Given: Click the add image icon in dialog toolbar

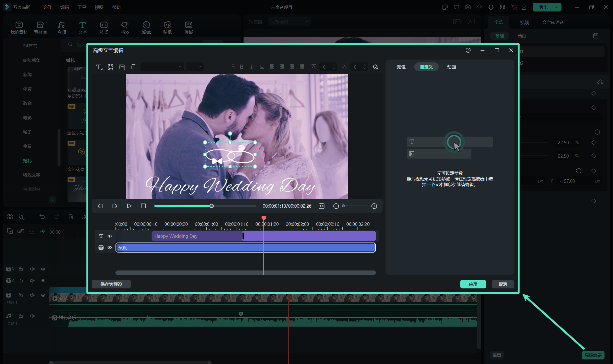Looking at the screenshot, I should point(122,67).
